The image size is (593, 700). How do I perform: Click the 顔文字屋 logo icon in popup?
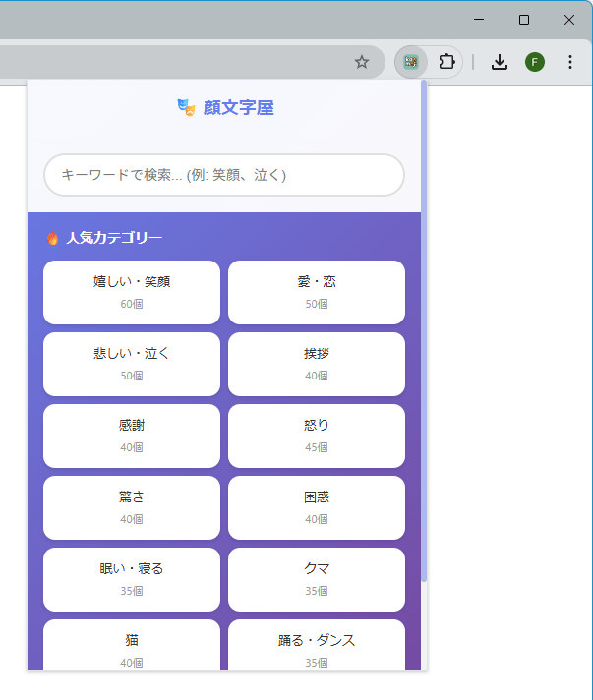pos(186,108)
